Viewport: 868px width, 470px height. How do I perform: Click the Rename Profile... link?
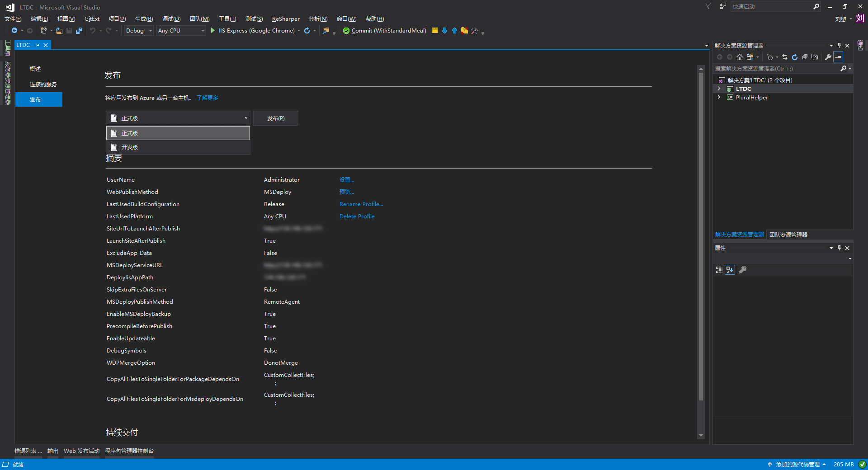[361, 204]
